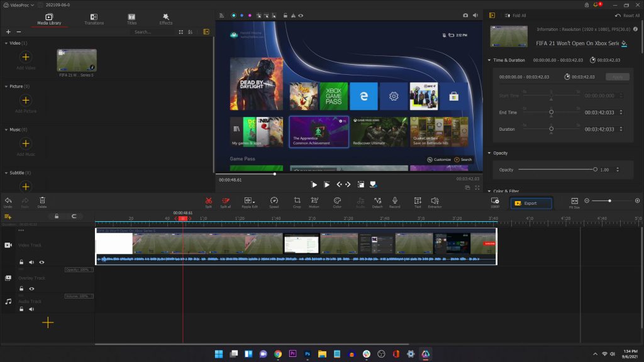This screenshot has width=644, height=362.
Task: Enter fullscreen preview mode
Action: 477,187
